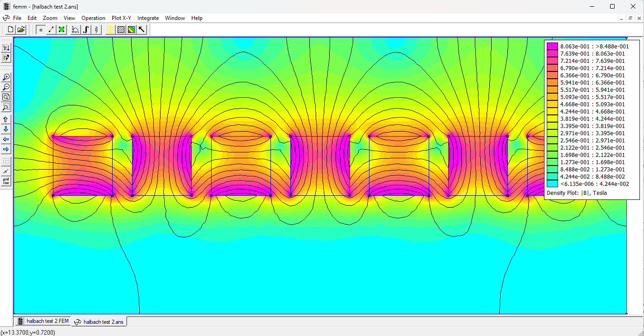Select the point mode tool
The width and height of the screenshot is (644, 336).
(41, 30)
